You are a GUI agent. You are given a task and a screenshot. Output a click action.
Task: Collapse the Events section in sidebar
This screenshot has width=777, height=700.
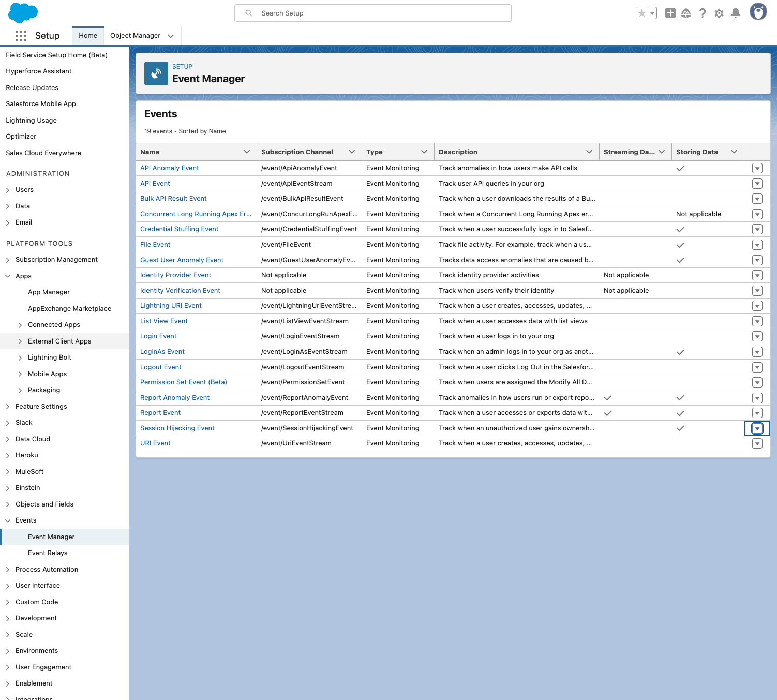[x=8, y=520]
